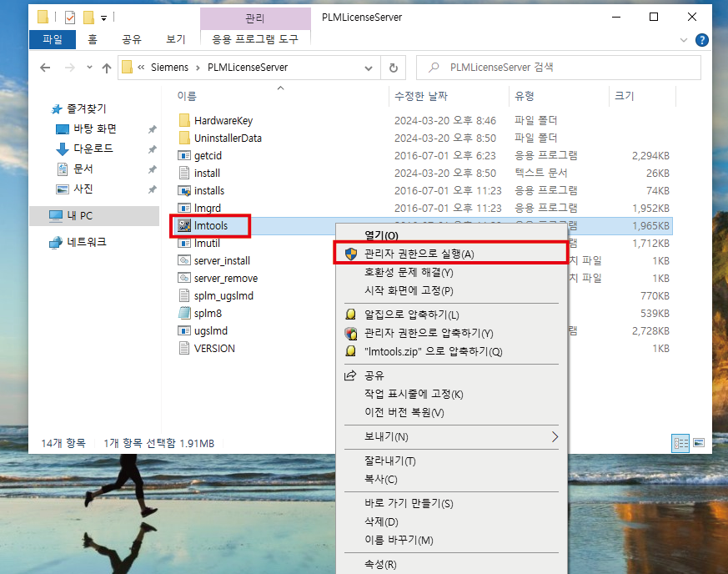Sort by the 유형 column header

[559, 96]
